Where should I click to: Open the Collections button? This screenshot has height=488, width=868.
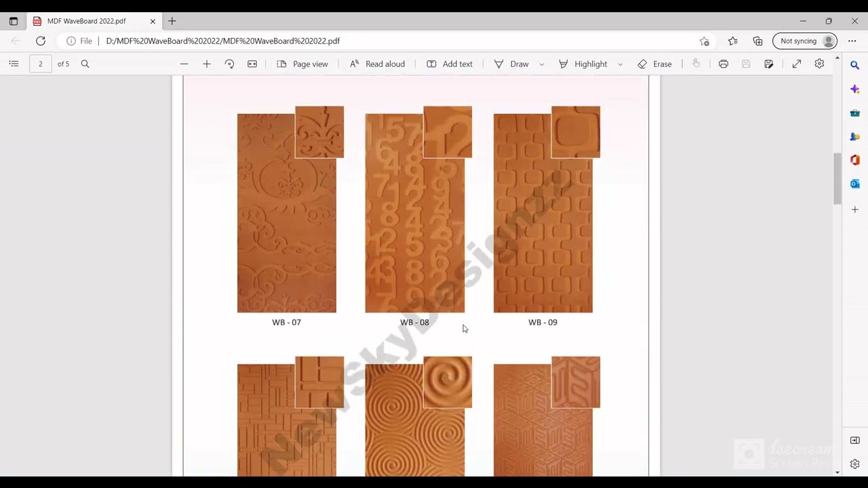tap(757, 41)
